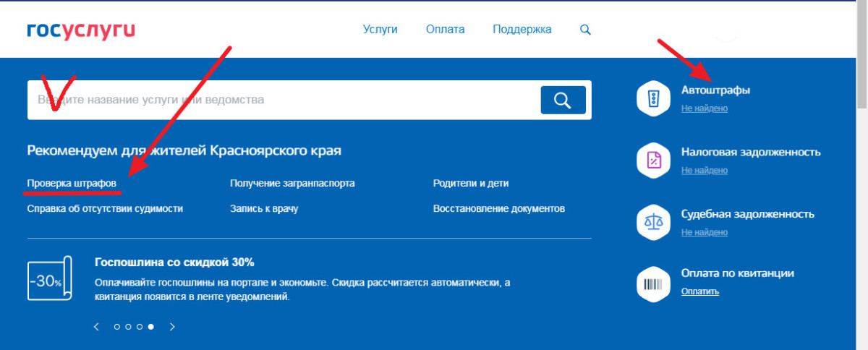Click the Автоштрафы heading
Image resolution: width=868 pixels, height=350 pixels.
[x=715, y=90]
